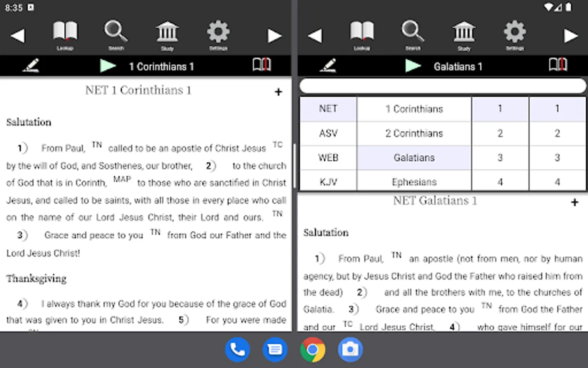Screen dimensions: 588x368
Task: Play audio for Galatians 1
Action: click(413, 65)
